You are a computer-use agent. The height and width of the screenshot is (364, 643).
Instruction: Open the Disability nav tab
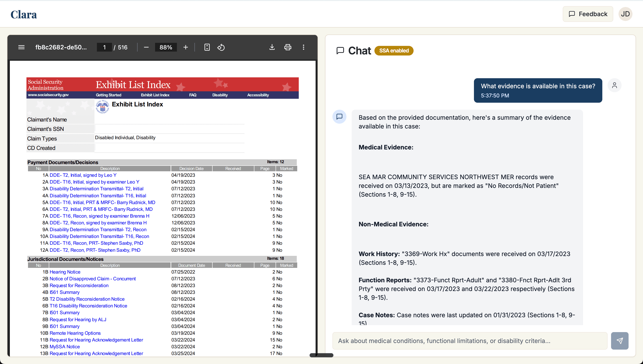click(x=220, y=95)
